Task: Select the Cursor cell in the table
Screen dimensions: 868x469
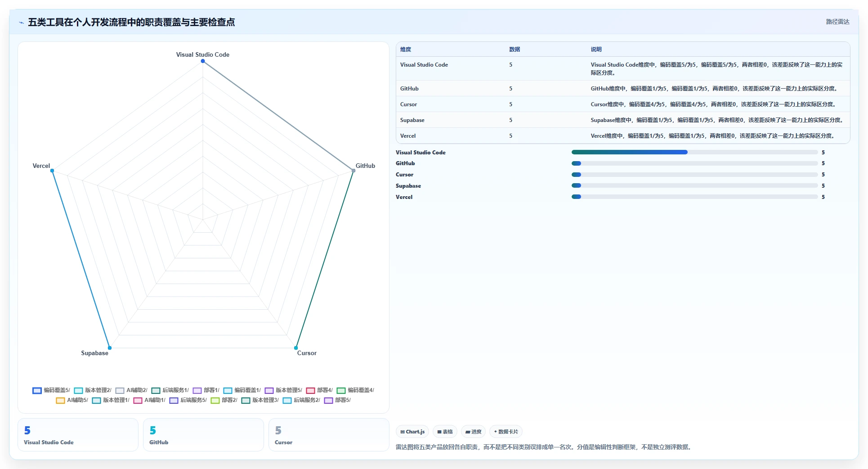Action: pyautogui.click(x=408, y=104)
